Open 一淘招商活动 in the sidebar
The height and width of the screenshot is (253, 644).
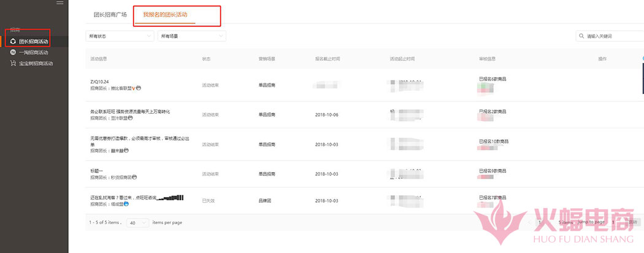(x=33, y=53)
